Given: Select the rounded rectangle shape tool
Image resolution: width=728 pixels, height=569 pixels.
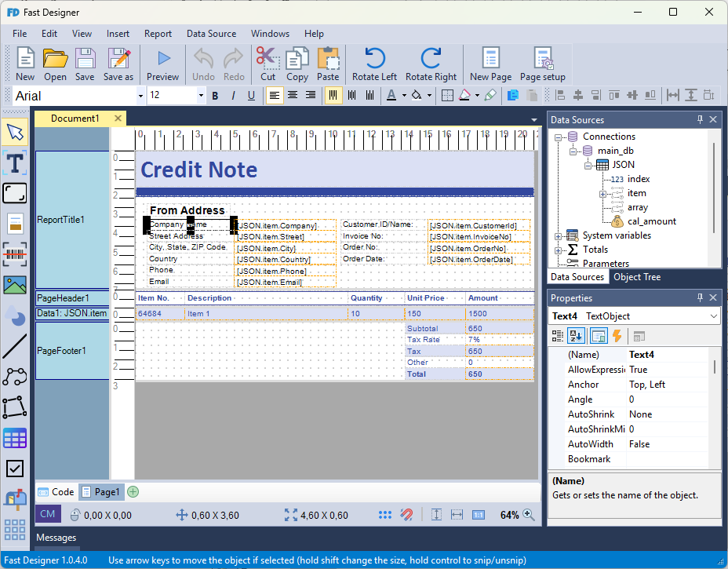Looking at the screenshot, I should click(x=15, y=193).
